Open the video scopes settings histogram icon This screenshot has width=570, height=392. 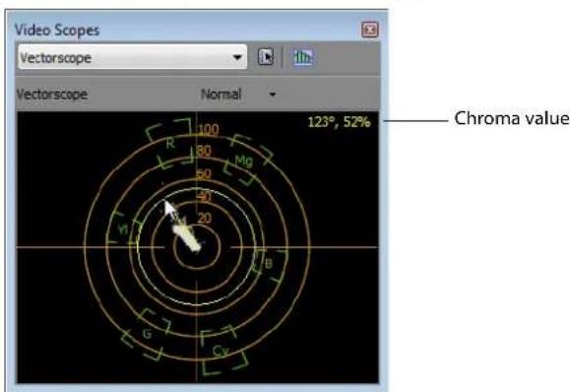coord(302,57)
